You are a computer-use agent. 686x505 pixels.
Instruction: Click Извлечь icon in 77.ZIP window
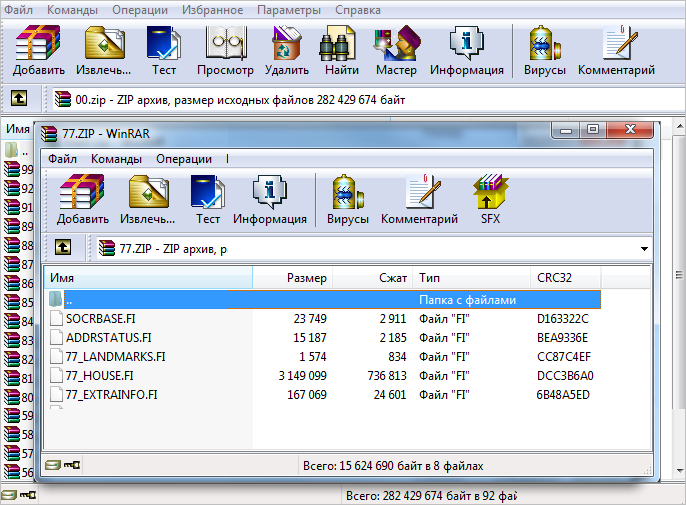click(x=149, y=191)
